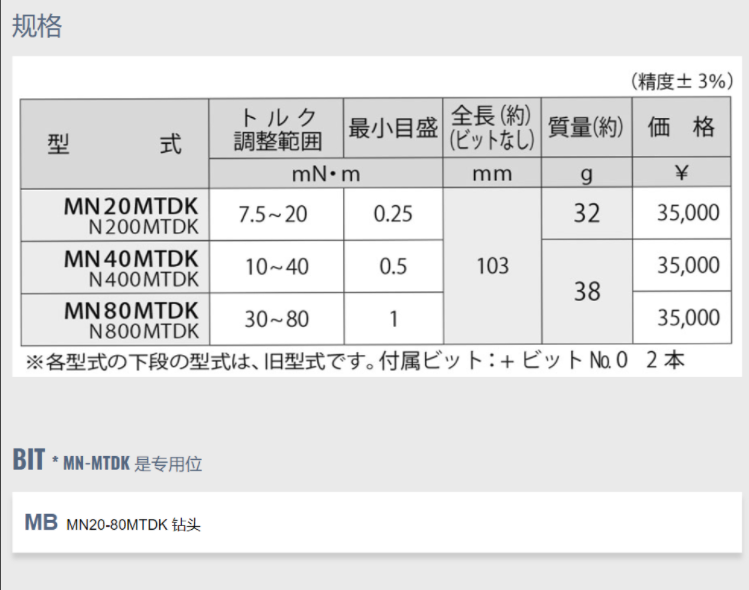749x590 pixels.
Task: Click the torque range 30~80 cell
Action: (276, 319)
